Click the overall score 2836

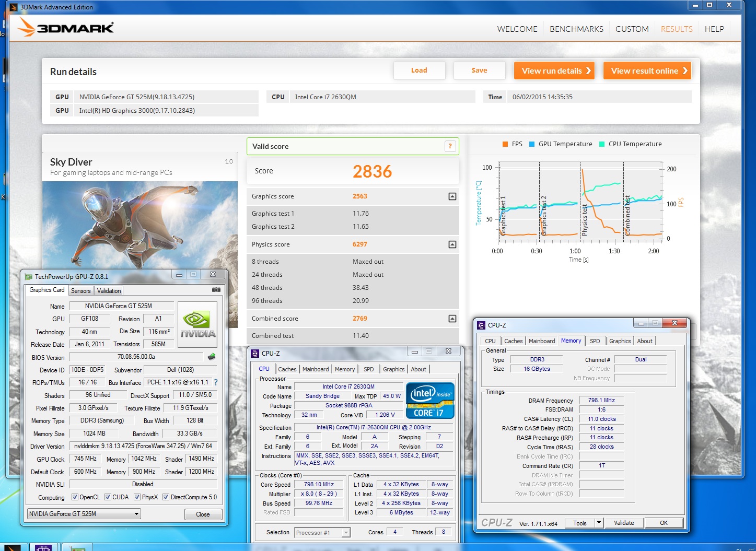[372, 171]
